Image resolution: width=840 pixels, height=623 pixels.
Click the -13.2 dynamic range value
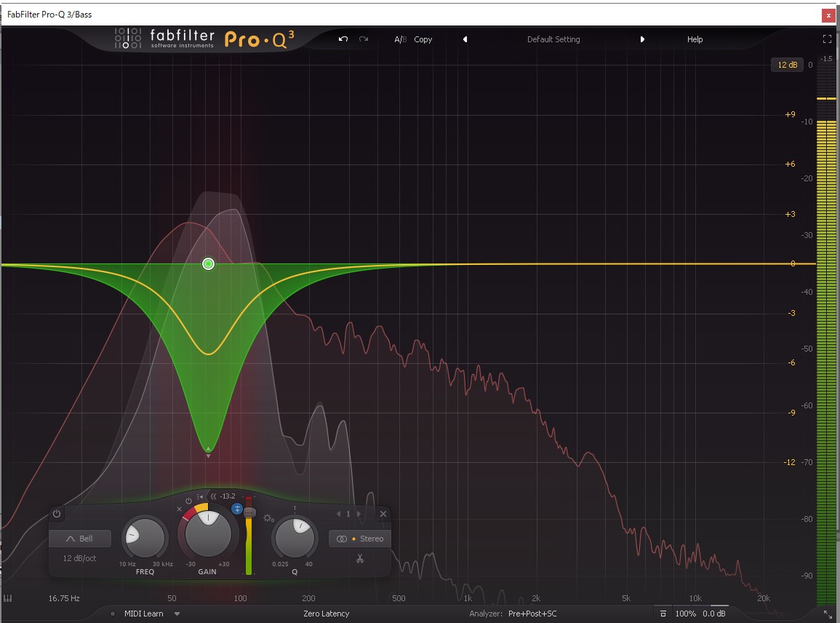click(228, 496)
